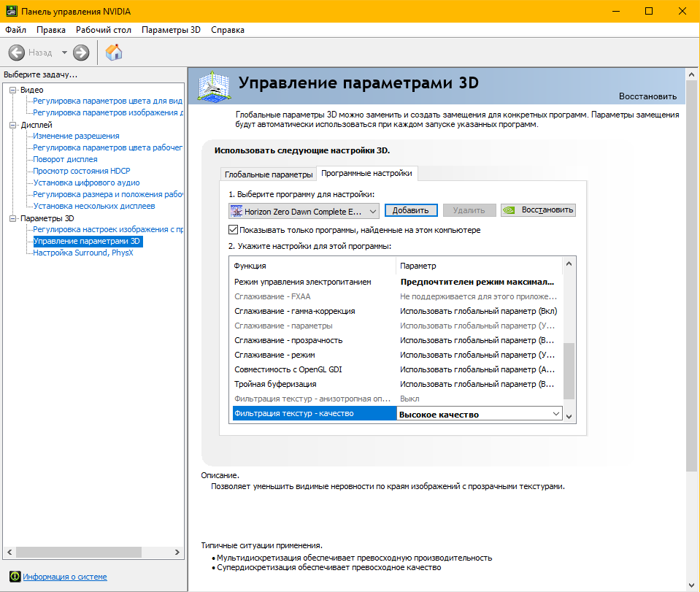
Task: Select Сглаживание - режим row
Action: point(397,355)
